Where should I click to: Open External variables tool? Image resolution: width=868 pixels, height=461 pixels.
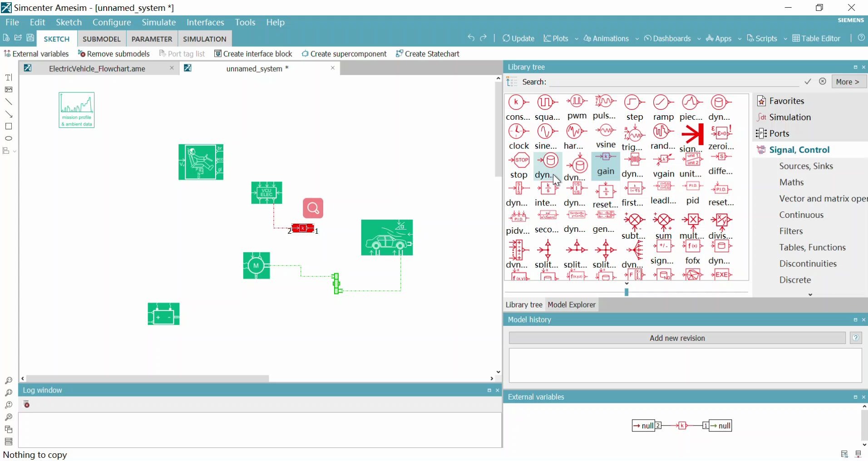(x=36, y=54)
